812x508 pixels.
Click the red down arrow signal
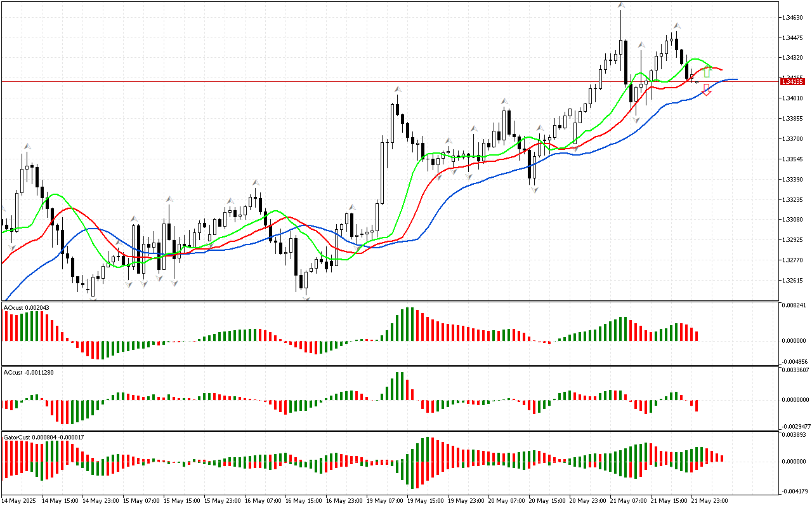(x=707, y=90)
